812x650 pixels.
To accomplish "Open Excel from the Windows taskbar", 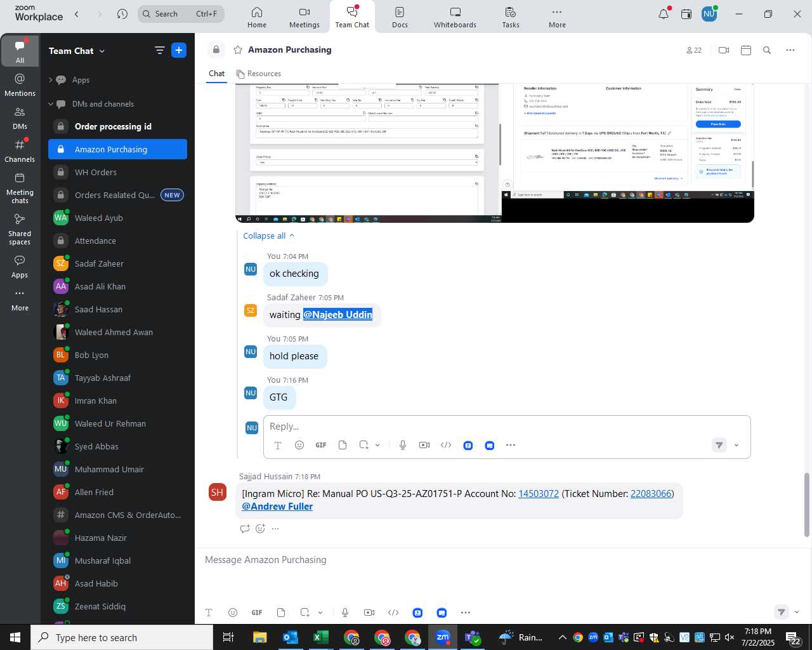I will [321, 637].
